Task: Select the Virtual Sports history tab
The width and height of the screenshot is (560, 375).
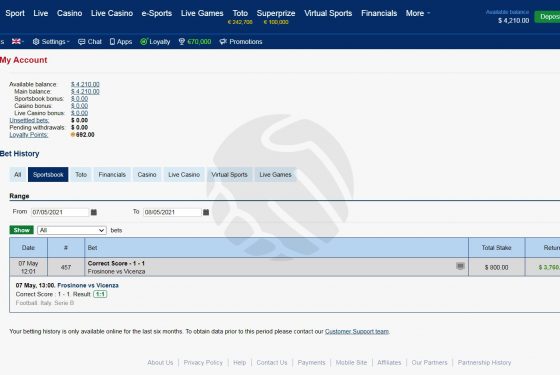Action: 229,175
